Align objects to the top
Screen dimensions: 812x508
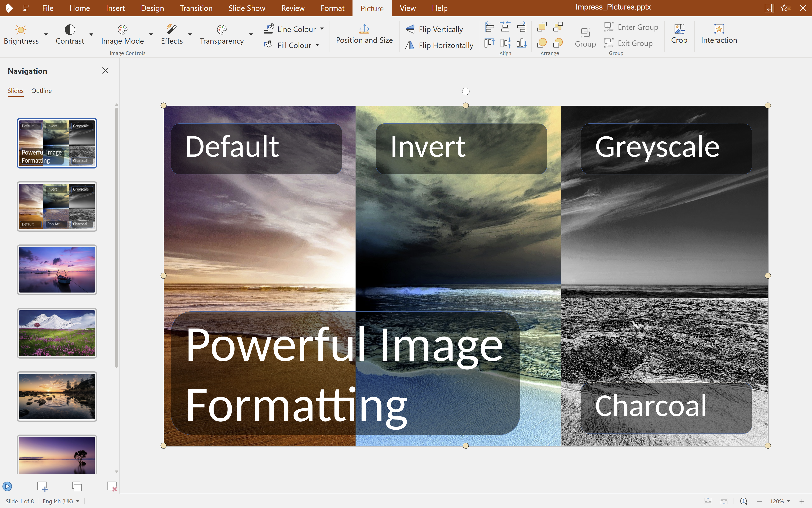click(490, 43)
